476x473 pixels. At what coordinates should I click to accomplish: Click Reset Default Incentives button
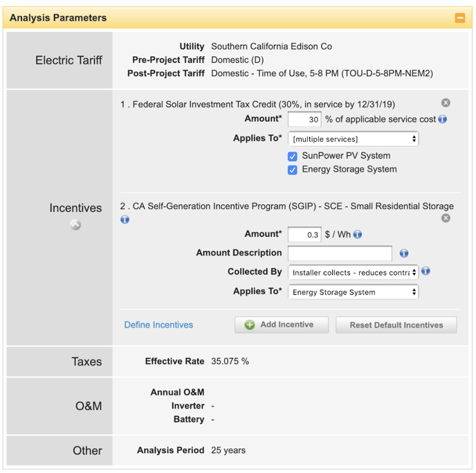(x=396, y=325)
